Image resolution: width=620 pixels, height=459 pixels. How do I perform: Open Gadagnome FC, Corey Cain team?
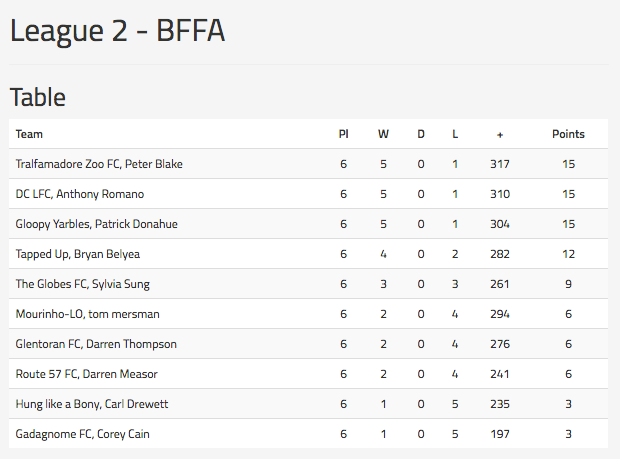[x=82, y=434]
